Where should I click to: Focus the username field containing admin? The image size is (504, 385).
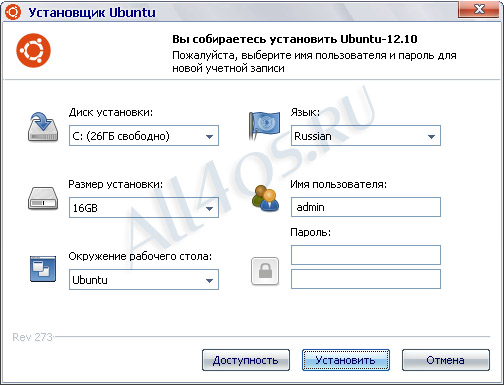(x=366, y=207)
